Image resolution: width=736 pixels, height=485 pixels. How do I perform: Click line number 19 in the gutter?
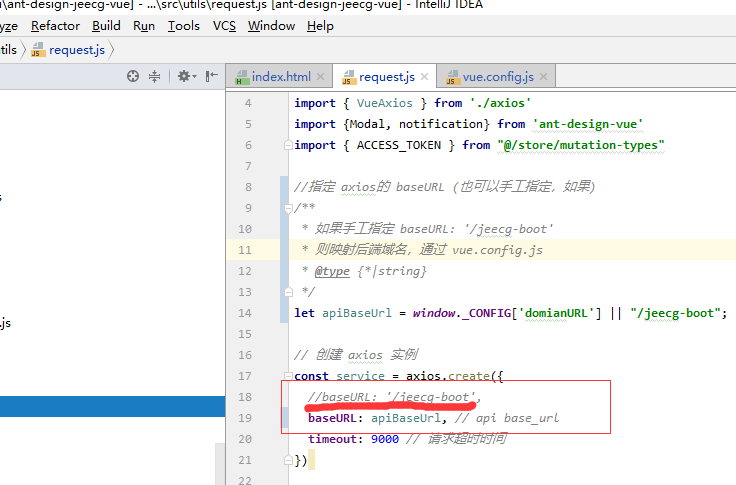click(245, 418)
